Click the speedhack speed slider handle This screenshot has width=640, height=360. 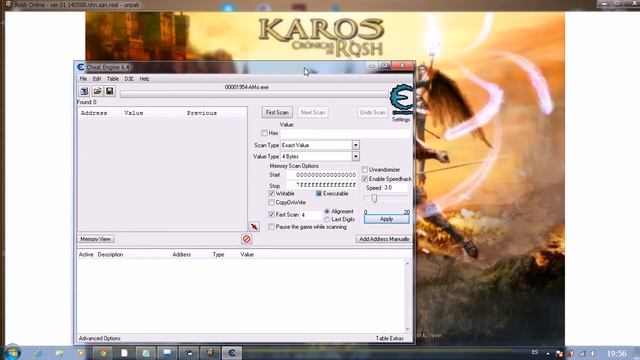374,198
